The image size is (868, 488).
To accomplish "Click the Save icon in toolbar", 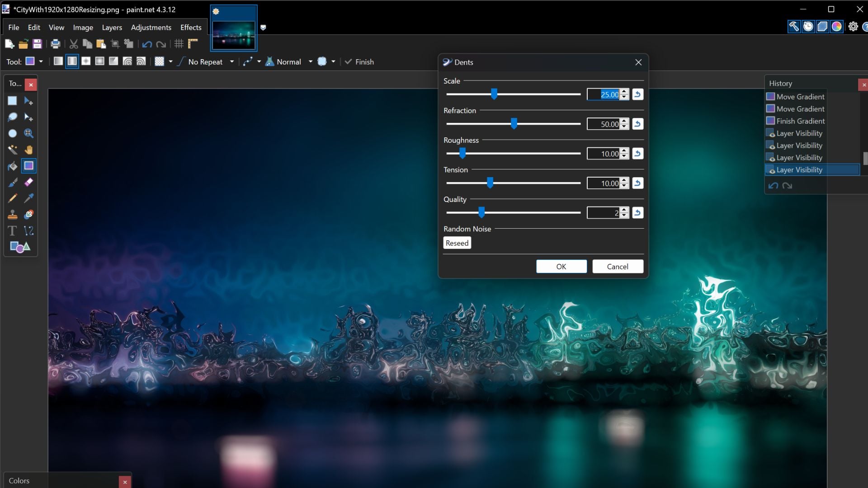I will pyautogui.click(x=37, y=44).
